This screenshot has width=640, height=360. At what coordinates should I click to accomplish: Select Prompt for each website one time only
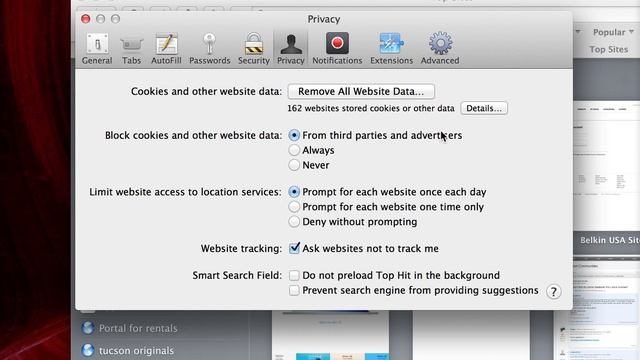point(294,207)
